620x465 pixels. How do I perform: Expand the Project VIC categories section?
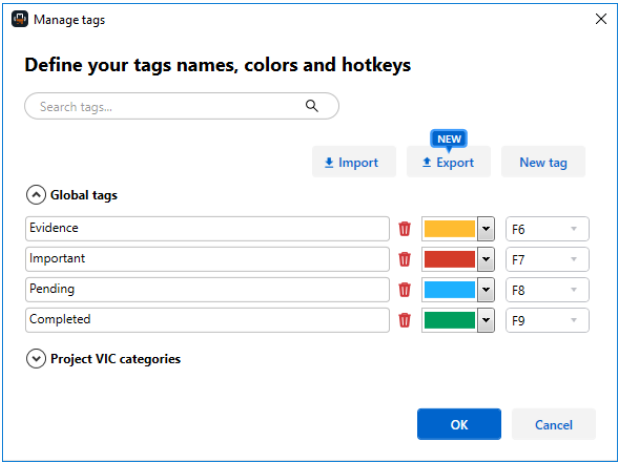[x=36, y=359]
